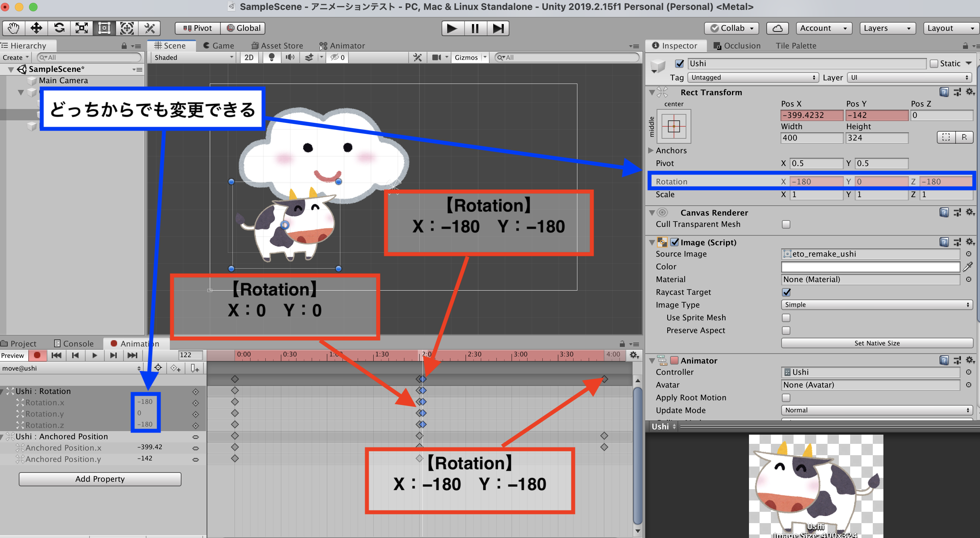This screenshot has height=538, width=980.
Task: Play the animation clip preview
Action: coord(94,355)
